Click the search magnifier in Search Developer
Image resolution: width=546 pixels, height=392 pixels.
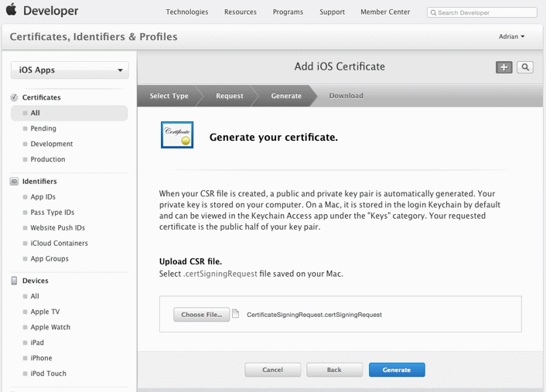[x=433, y=13]
